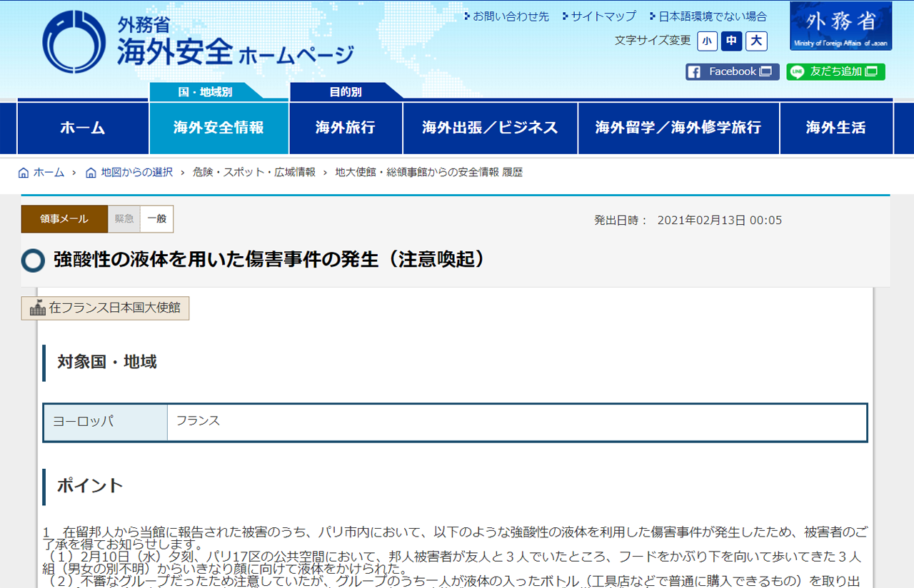Set text size to 中 (medium)
This screenshot has width=914, height=588.
point(731,41)
